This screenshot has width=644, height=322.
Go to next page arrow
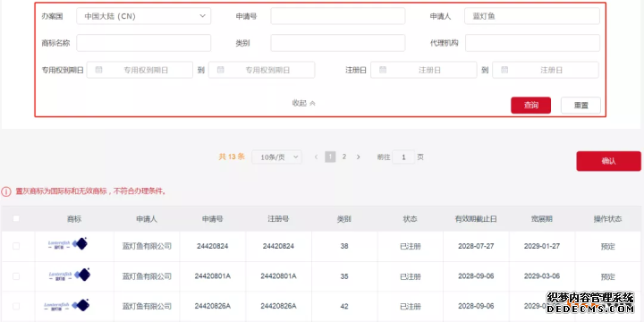[x=358, y=157]
